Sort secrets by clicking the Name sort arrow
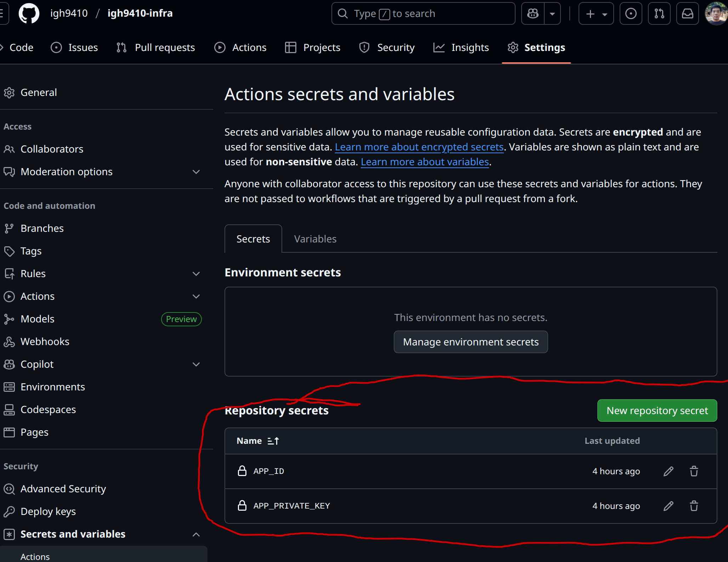Viewport: 728px width, 562px height. [x=273, y=441]
